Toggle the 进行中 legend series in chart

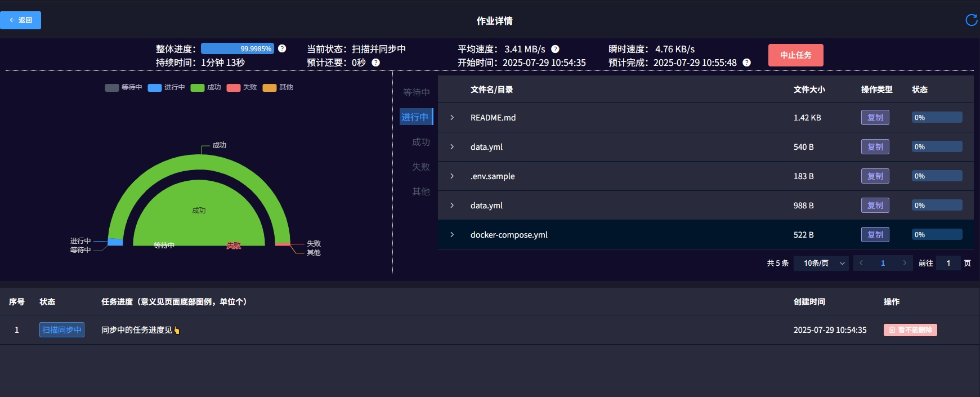point(166,87)
